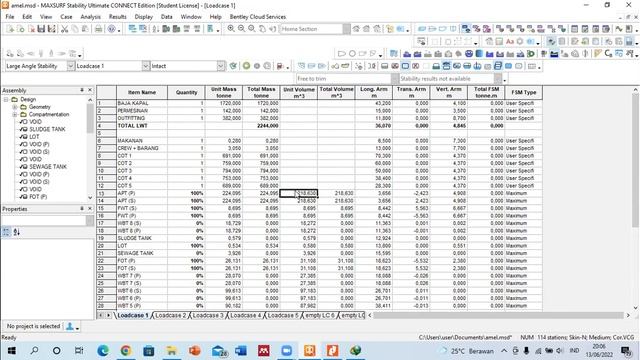Switch to the Loadcase 4 tab

click(x=246, y=316)
